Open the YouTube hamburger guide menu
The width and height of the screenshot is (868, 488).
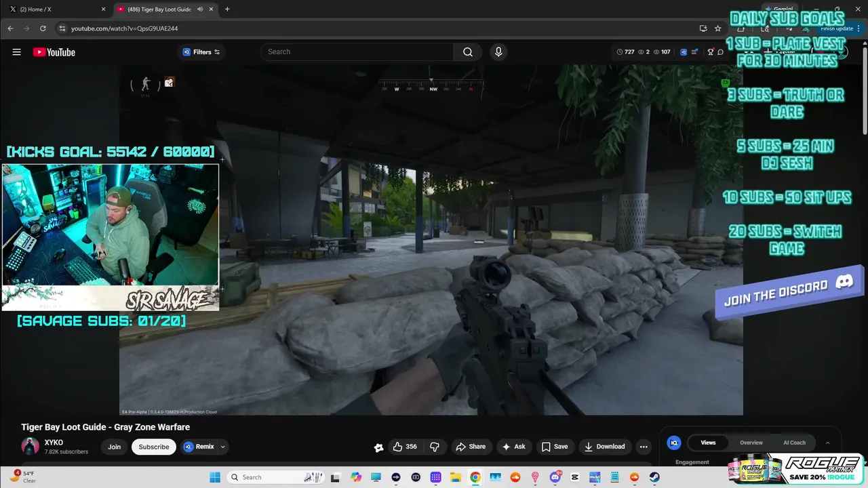[16, 52]
